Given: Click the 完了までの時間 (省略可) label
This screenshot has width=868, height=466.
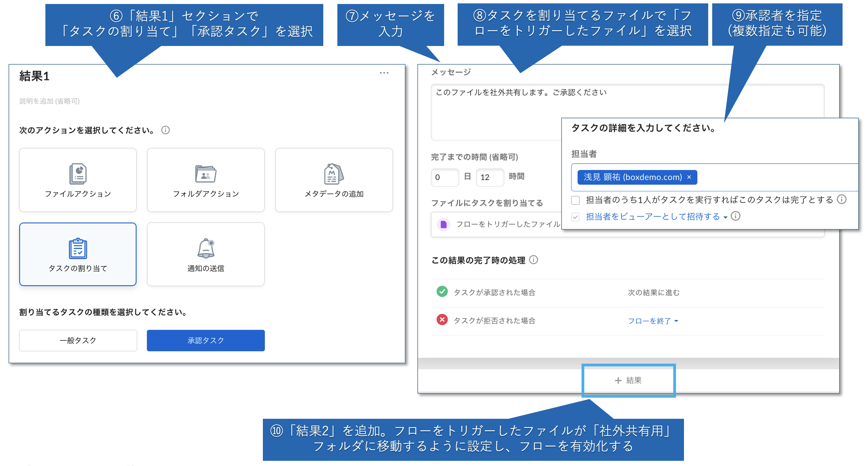Looking at the screenshot, I should click(474, 157).
